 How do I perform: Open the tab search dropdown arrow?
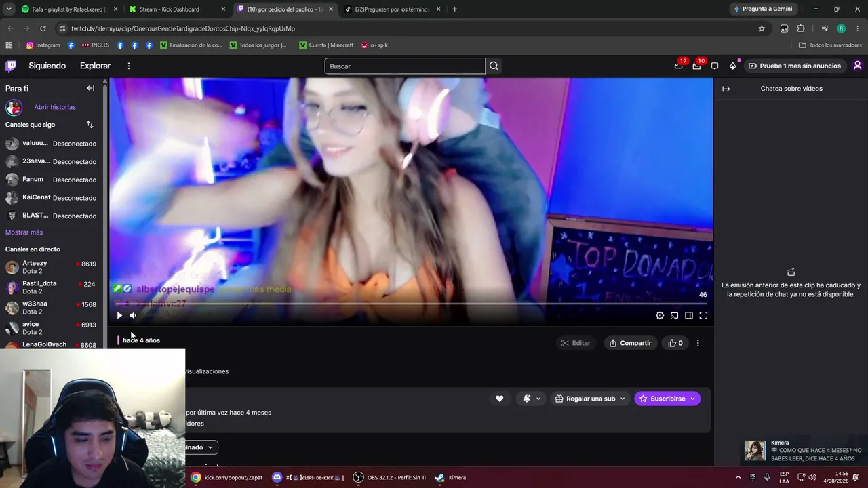pos(8,9)
